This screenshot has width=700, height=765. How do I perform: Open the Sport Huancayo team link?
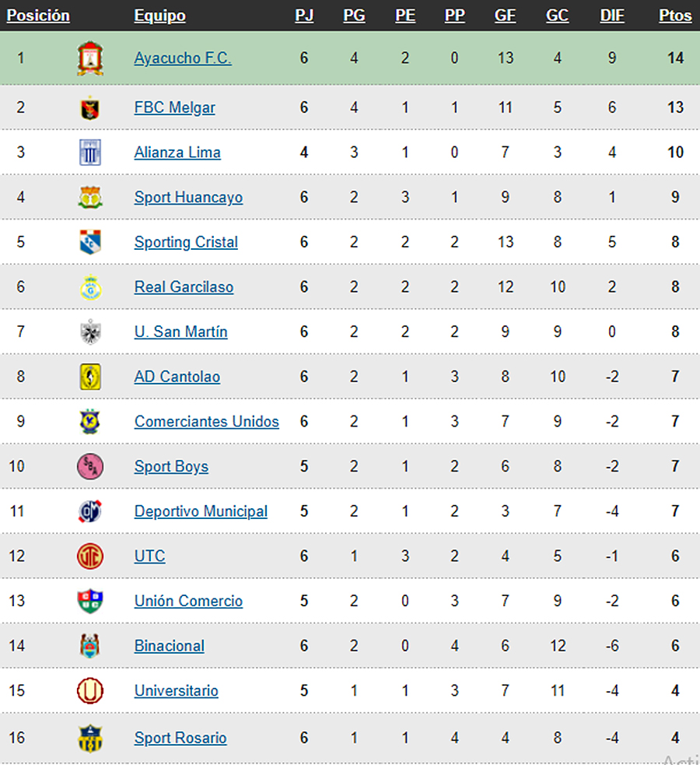click(x=189, y=197)
